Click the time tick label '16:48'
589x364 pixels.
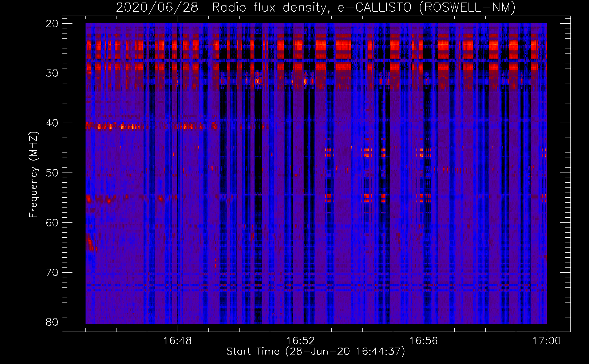[x=178, y=341]
